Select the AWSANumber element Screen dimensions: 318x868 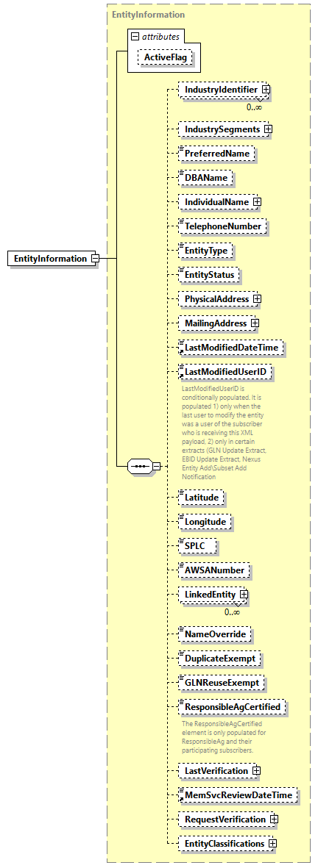click(213, 570)
